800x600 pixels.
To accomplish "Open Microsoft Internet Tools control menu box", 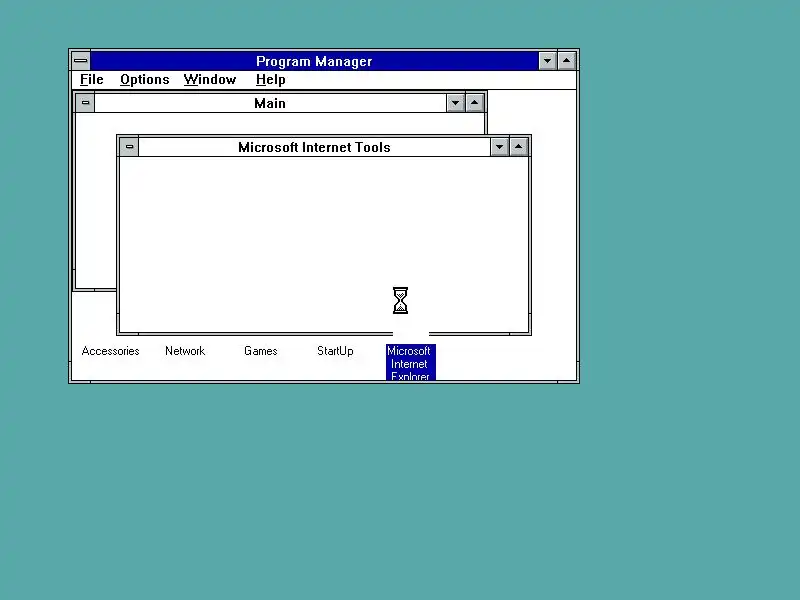I will tap(129, 147).
